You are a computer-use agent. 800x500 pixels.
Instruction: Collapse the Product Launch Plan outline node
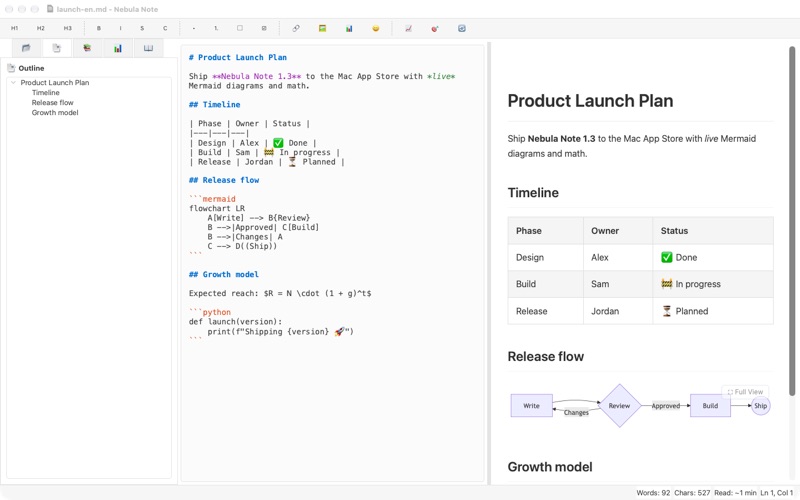(x=13, y=82)
